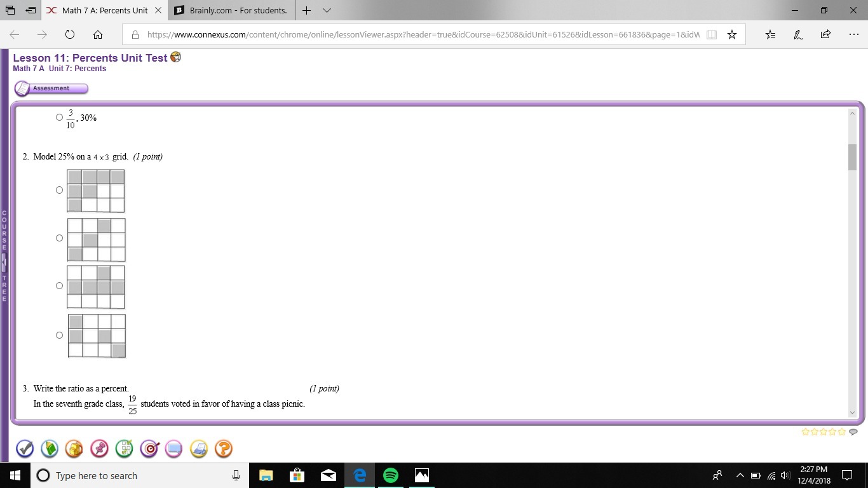The height and width of the screenshot is (488, 868).
Task: Select the first grid with six shaded squares
Action: (59, 190)
